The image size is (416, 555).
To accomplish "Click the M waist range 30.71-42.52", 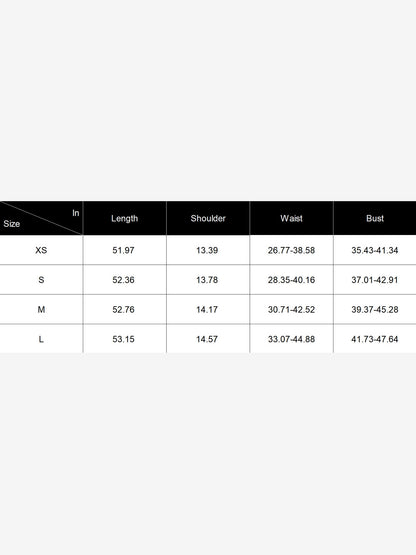I will 291,310.
